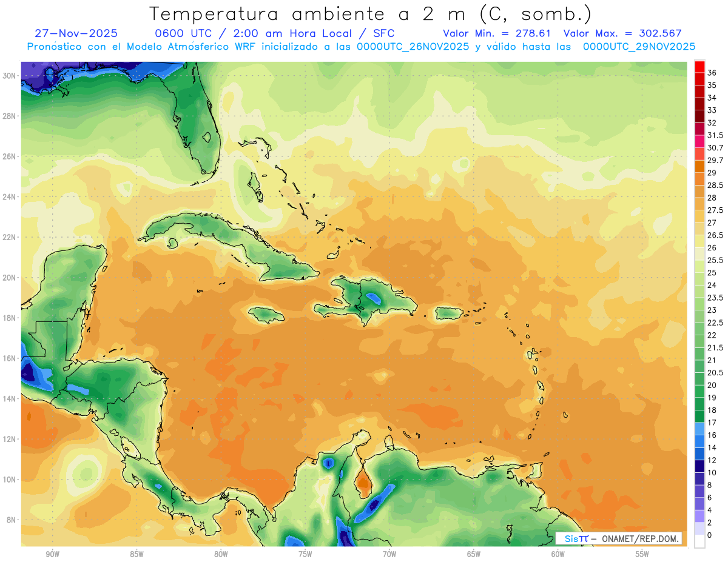This screenshot has height=562, width=728.
Task: Click the '24N' latitude label
Action: [10, 197]
